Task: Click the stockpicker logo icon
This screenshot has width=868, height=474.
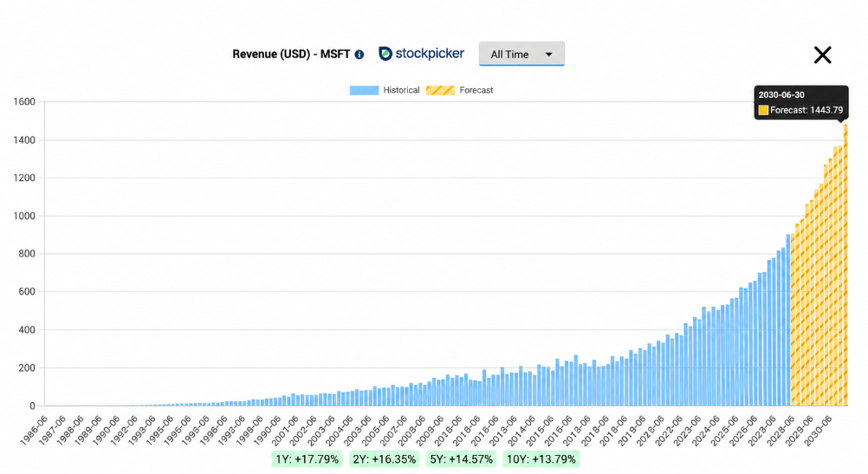Action: point(385,54)
